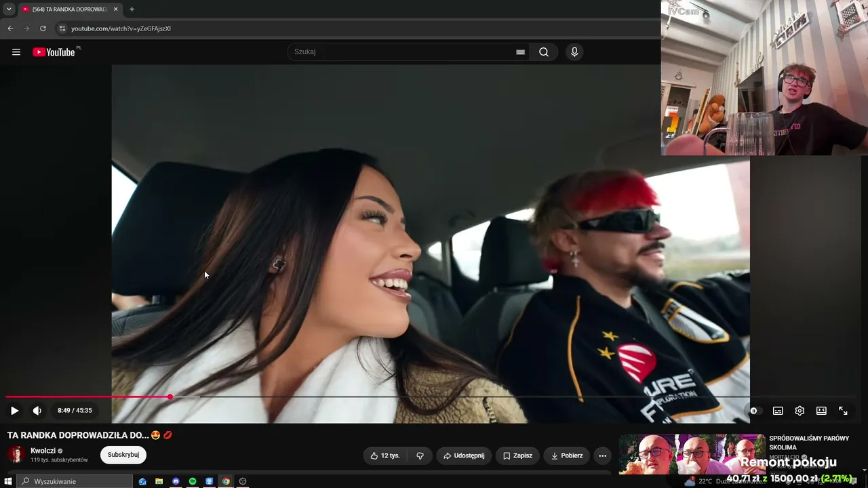
Task: Open more actions three-dot menu
Action: [x=602, y=455]
